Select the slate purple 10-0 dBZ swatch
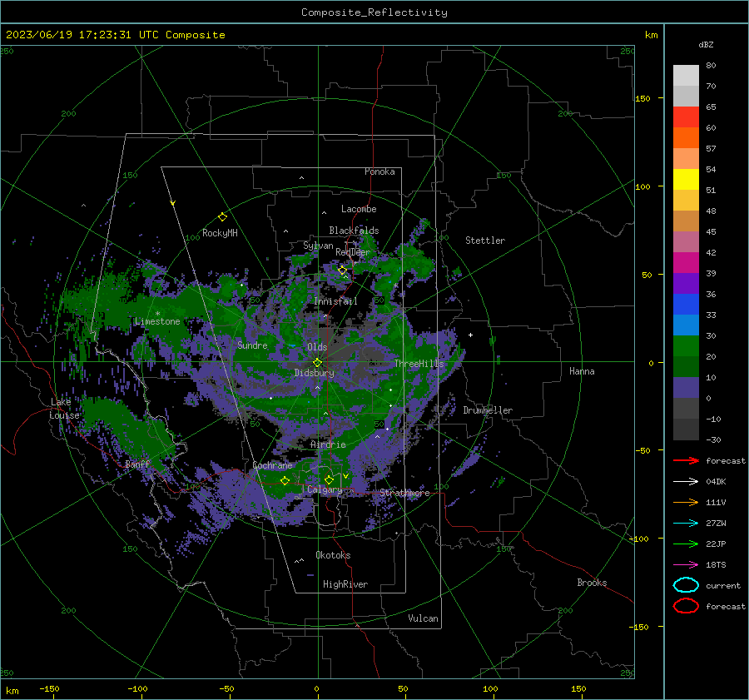749x700 pixels. (686, 388)
